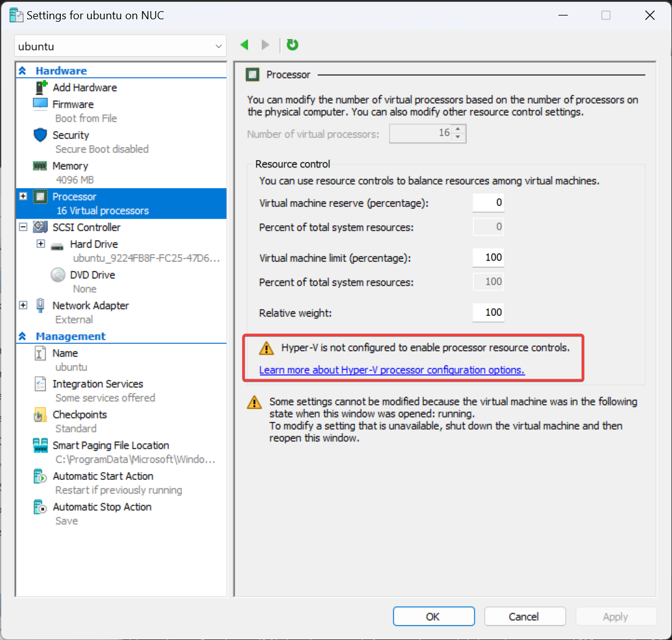Image resolution: width=672 pixels, height=640 pixels.
Task: Select Smart Paging File Location item
Action: click(110, 445)
